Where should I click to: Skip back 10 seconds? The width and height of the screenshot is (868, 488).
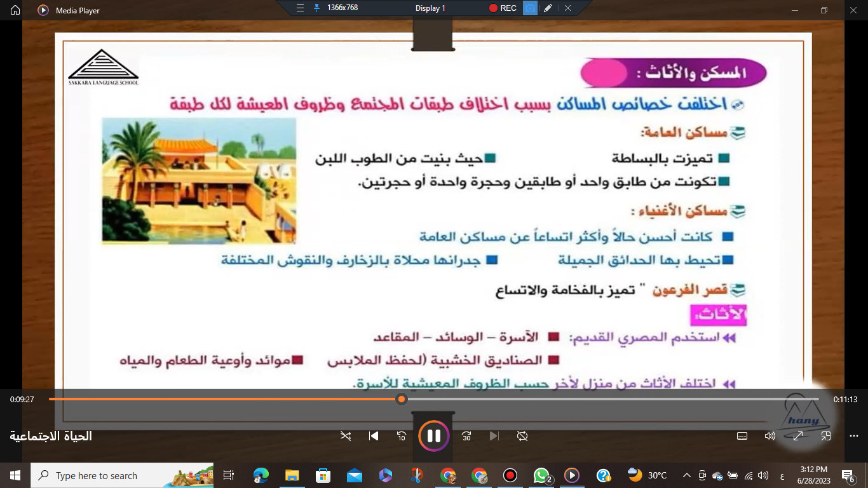(x=402, y=436)
